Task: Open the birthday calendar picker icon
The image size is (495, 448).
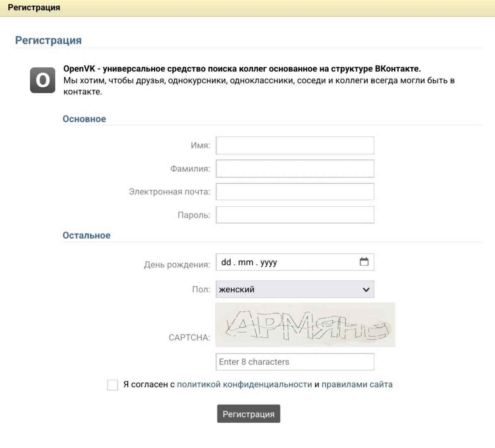Action: pyautogui.click(x=364, y=262)
